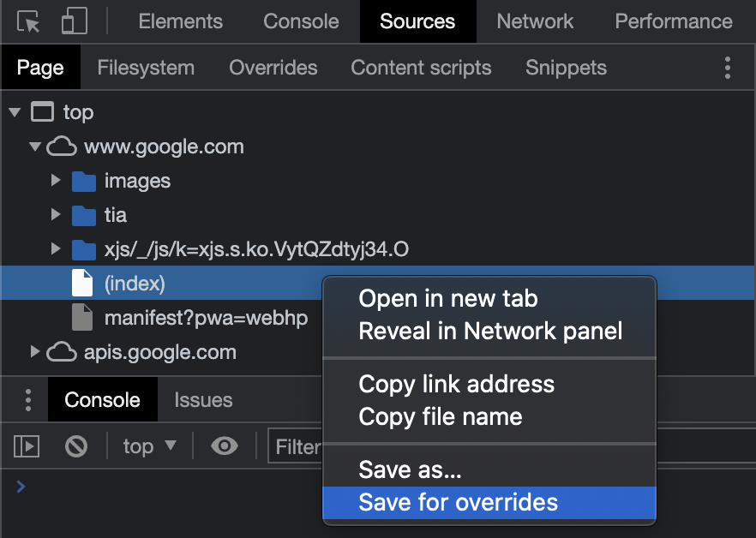Switch to the Issues drawer tab
Viewport: 756px width, 538px height.
tap(203, 400)
